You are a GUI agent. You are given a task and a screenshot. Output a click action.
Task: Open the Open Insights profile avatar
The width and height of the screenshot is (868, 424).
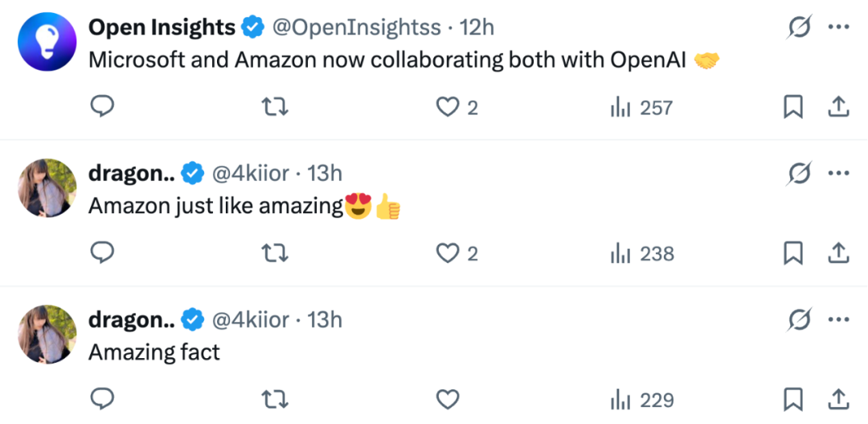tap(47, 42)
